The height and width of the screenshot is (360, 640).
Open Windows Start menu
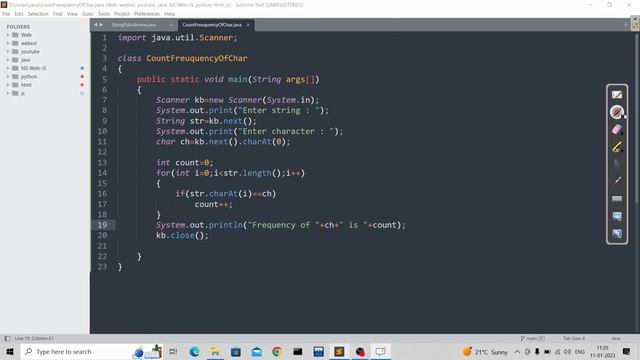[x=10, y=351]
